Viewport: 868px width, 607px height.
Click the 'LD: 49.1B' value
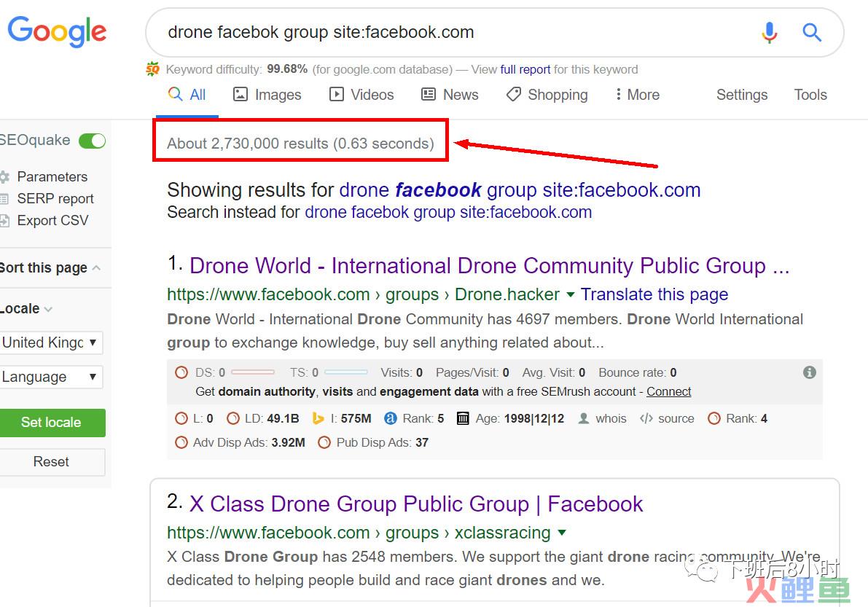[283, 418]
